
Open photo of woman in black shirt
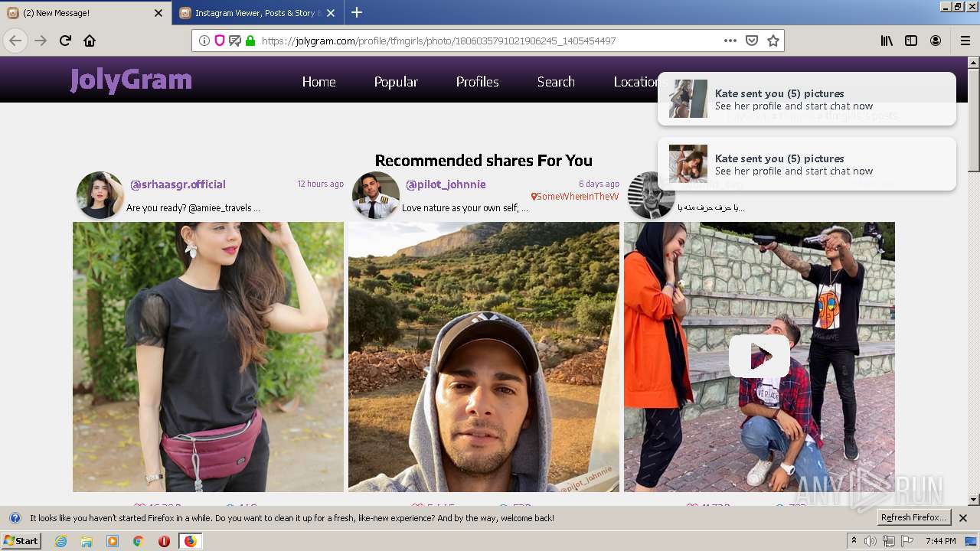pyautogui.click(x=208, y=357)
